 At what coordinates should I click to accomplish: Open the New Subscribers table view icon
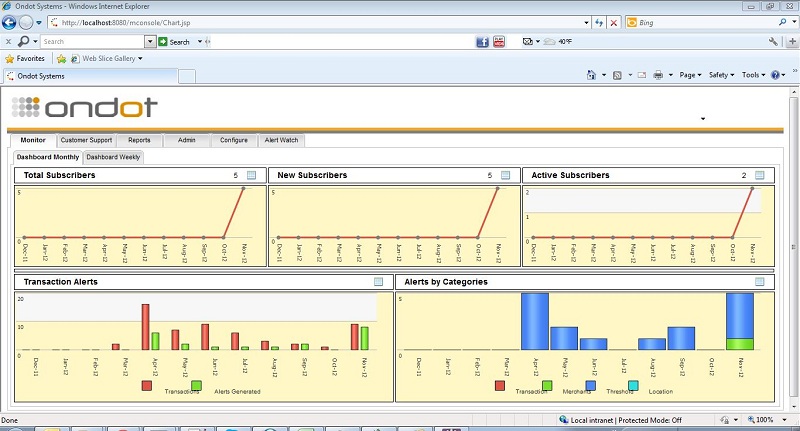[505, 175]
